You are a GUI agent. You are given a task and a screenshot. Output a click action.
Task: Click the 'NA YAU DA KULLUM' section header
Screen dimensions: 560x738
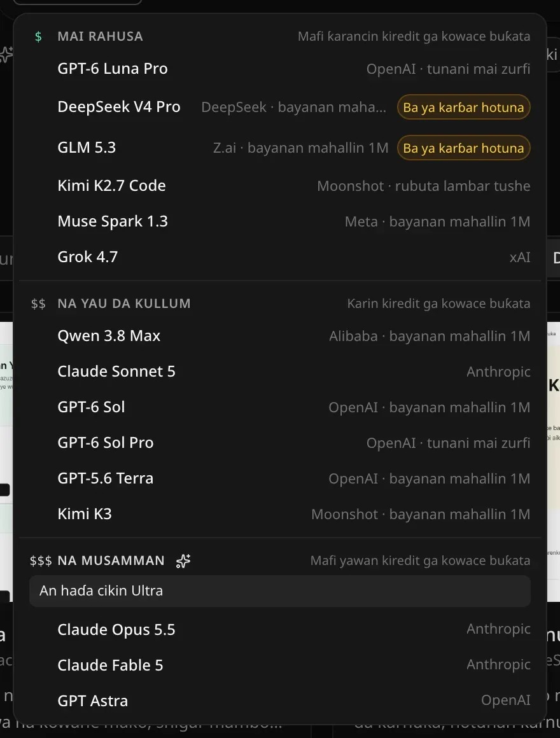click(124, 303)
